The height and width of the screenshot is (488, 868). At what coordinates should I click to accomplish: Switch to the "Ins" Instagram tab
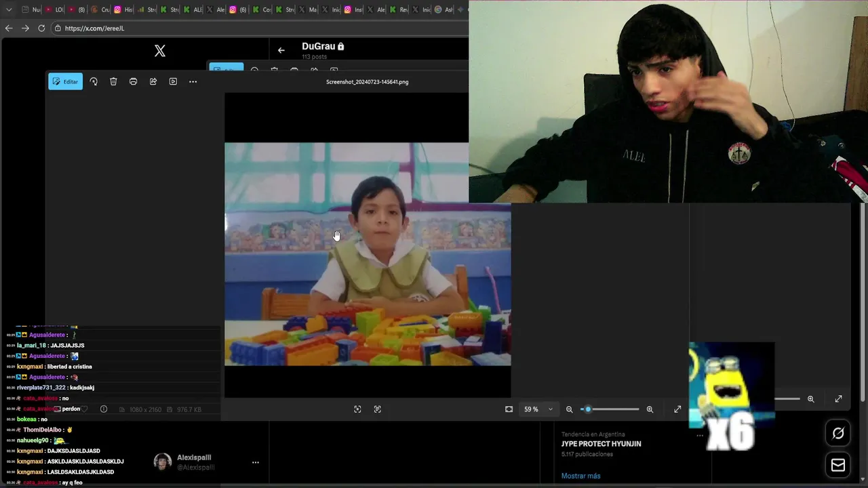click(x=354, y=9)
